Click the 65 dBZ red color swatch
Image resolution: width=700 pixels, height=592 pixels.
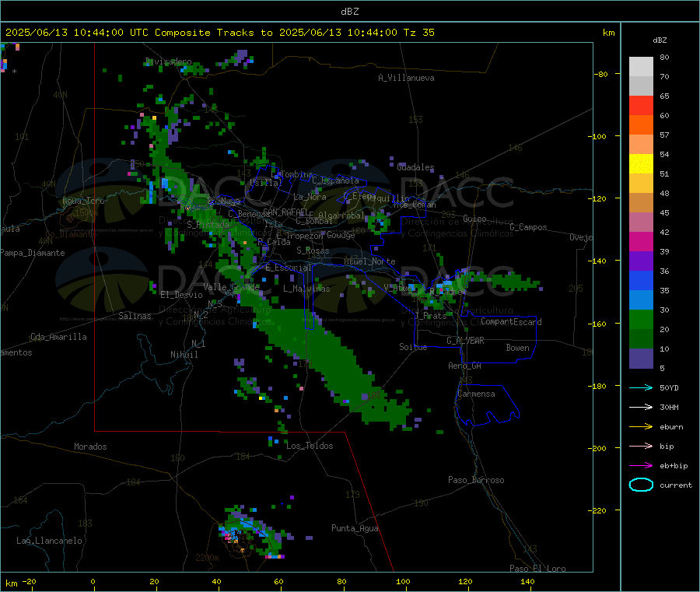641,105
